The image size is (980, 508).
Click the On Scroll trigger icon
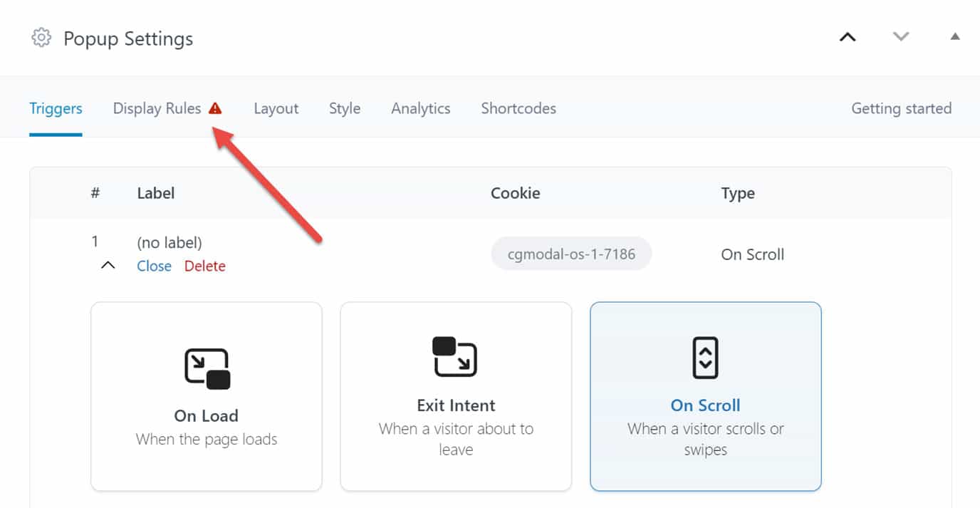click(x=706, y=358)
